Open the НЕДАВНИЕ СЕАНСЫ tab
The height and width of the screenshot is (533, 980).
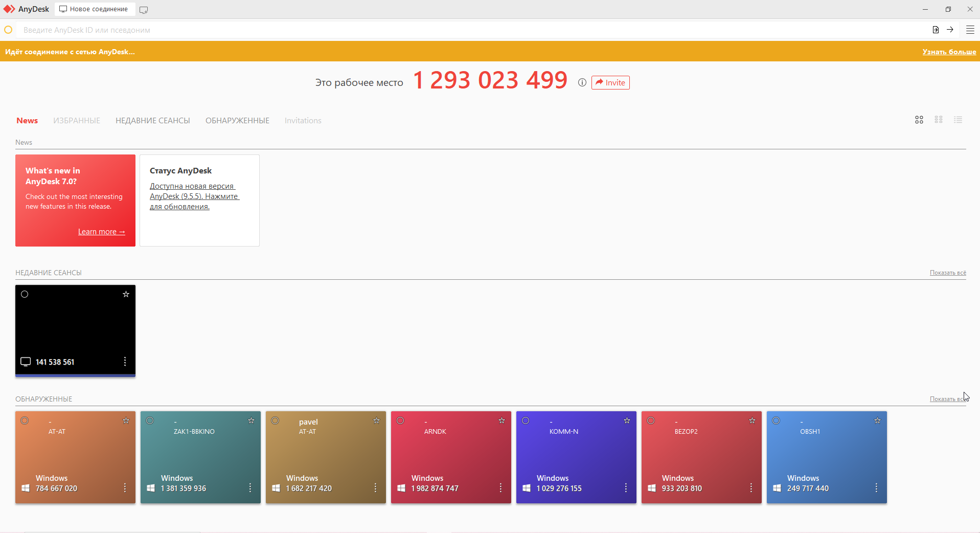coord(153,121)
